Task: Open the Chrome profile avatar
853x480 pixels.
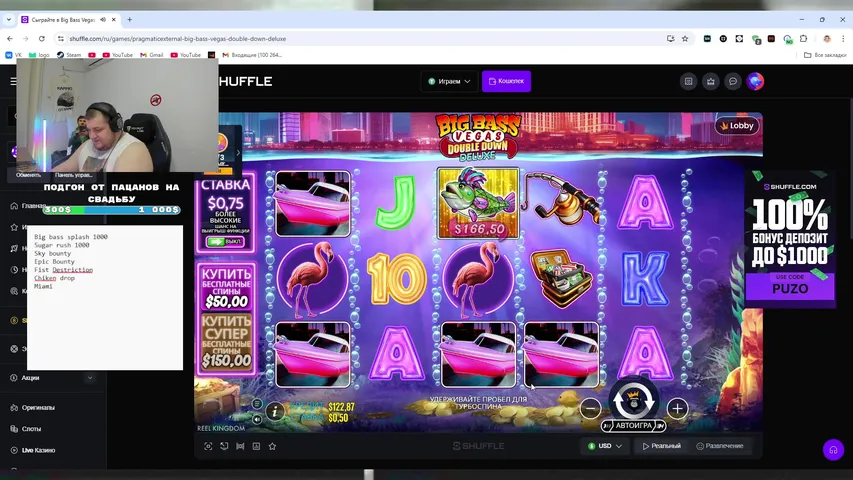Action: (827, 39)
